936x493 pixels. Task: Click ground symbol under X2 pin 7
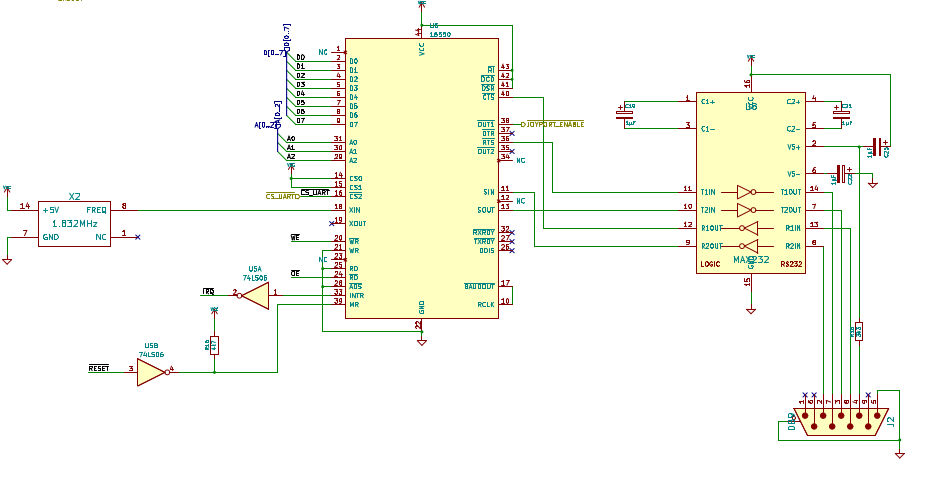coord(7,261)
